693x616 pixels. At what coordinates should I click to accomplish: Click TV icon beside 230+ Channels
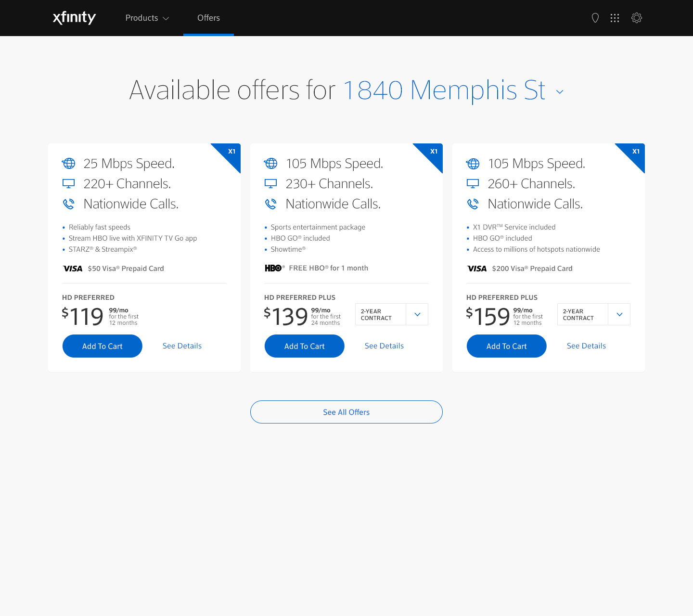pos(271,184)
